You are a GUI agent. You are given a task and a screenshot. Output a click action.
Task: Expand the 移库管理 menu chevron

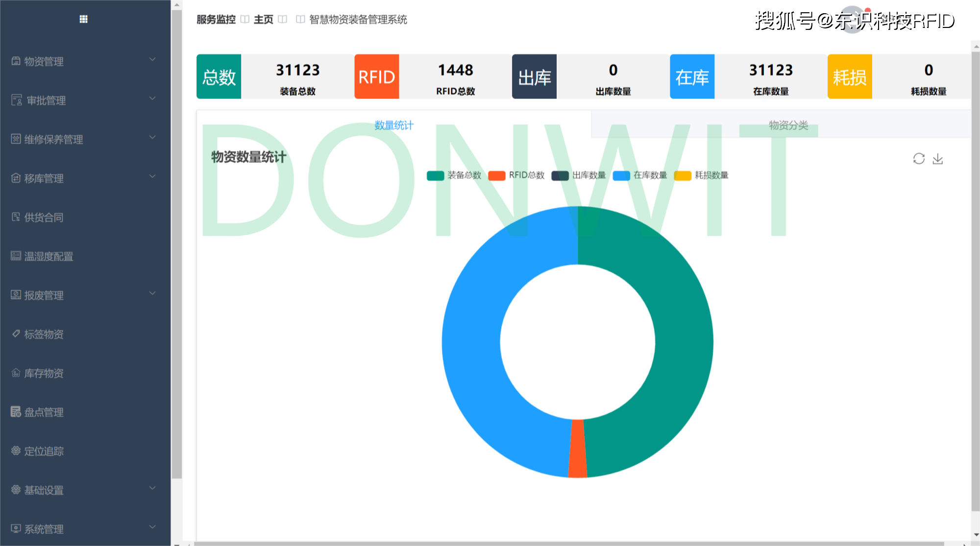pos(152,176)
